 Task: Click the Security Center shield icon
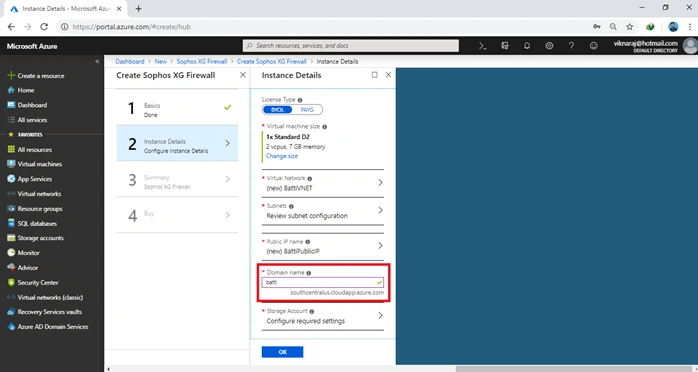coord(11,283)
